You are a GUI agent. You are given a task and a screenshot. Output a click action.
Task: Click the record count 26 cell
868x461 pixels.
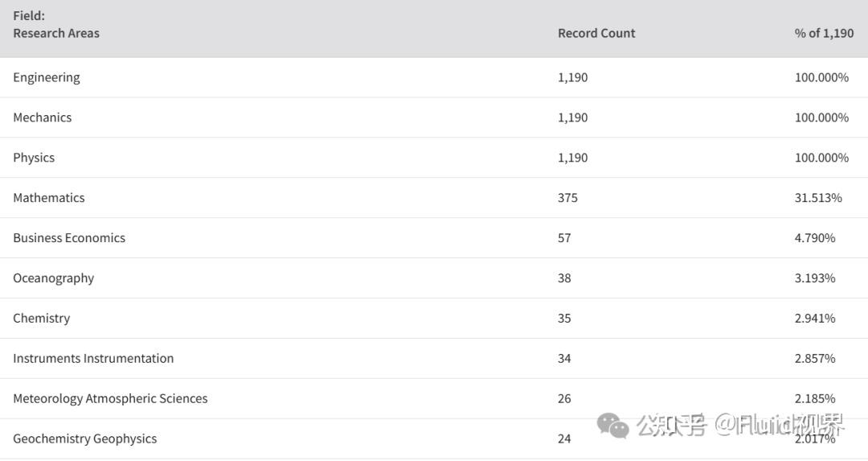(x=564, y=399)
